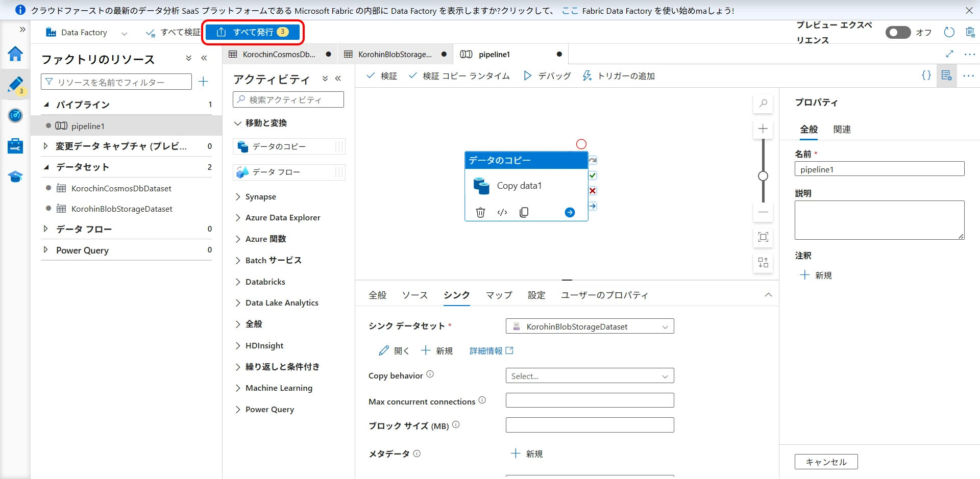The height and width of the screenshot is (479, 980).
Task: Switch to the Source (ソース) tab
Action: pos(414,295)
